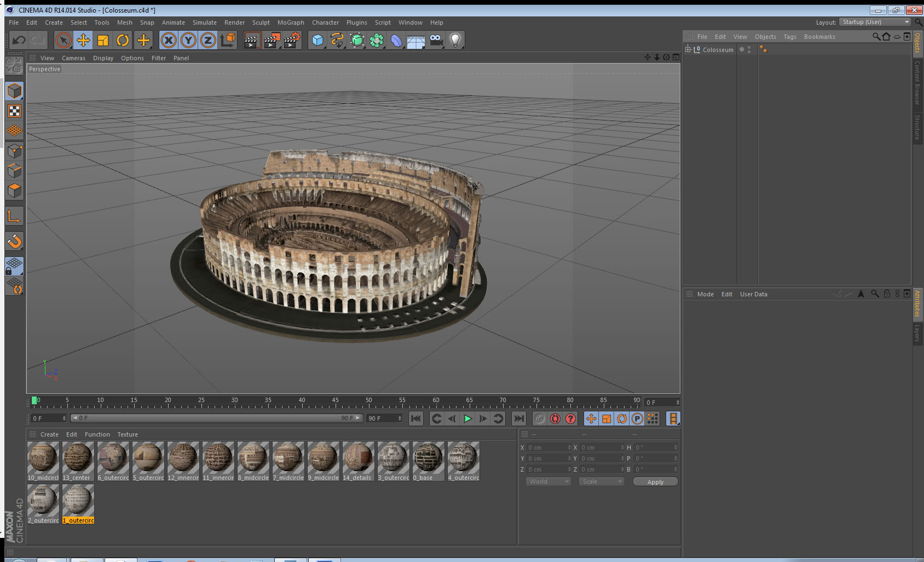924x562 pixels.
Task: Open the World coordinate dropdown
Action: click(x=549, y=481)
